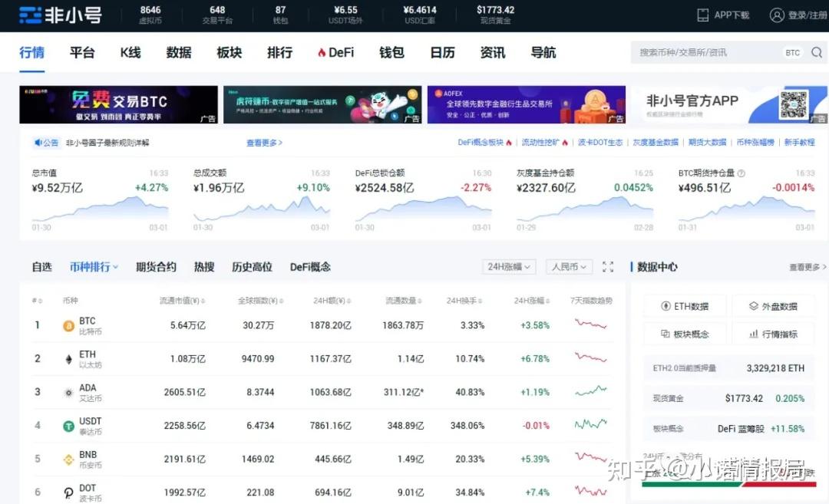This screenshot has height=504, width=829.
Task: Click the 非小号 site logo
Action: coord(61,15)
